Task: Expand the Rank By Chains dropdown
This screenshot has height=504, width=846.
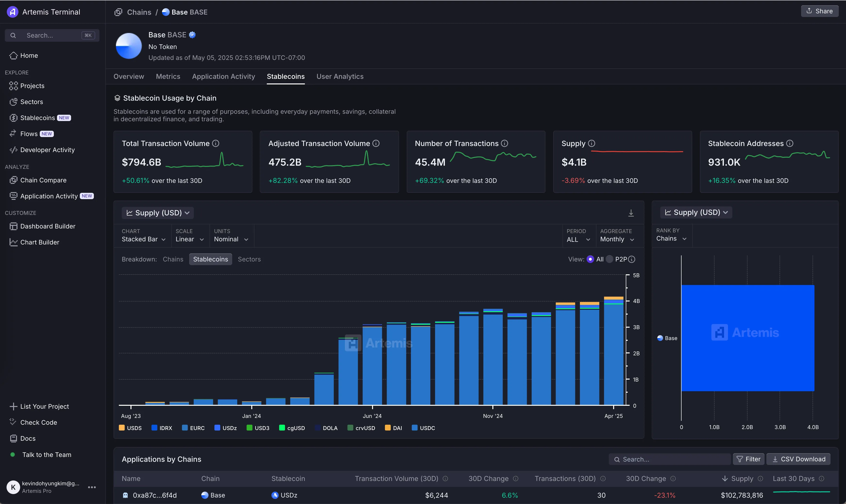Action: (671, 238)
